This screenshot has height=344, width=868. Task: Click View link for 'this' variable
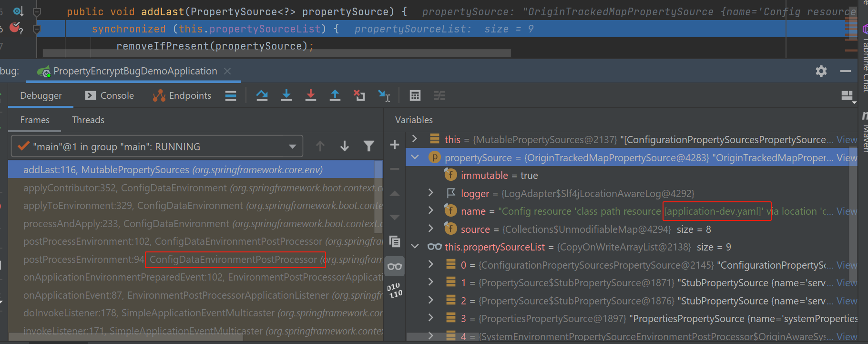(x=847, y=140)
